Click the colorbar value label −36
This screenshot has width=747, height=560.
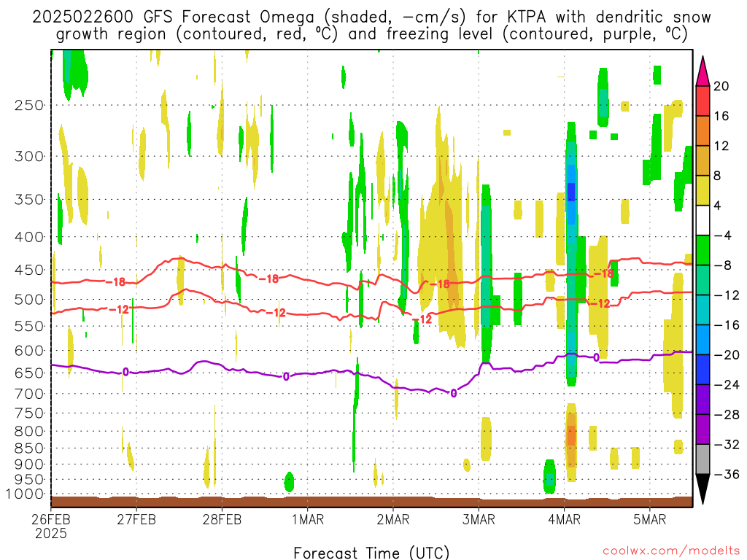coord(727,474)
